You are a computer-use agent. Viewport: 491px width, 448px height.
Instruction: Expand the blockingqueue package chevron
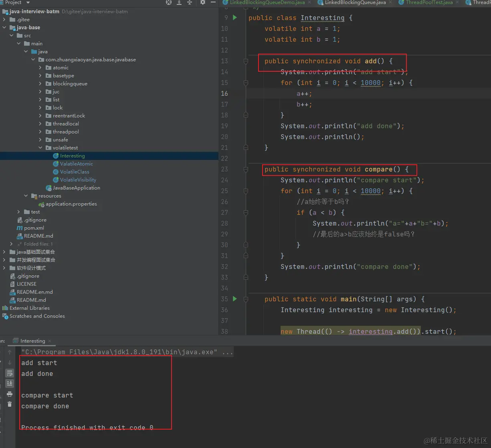click(40, 84)
